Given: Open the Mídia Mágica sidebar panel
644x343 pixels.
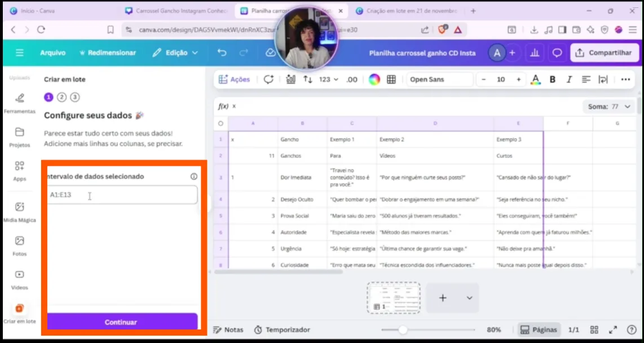Looking at the screenshot, I should pyautogui.click(x=20, y=212).
